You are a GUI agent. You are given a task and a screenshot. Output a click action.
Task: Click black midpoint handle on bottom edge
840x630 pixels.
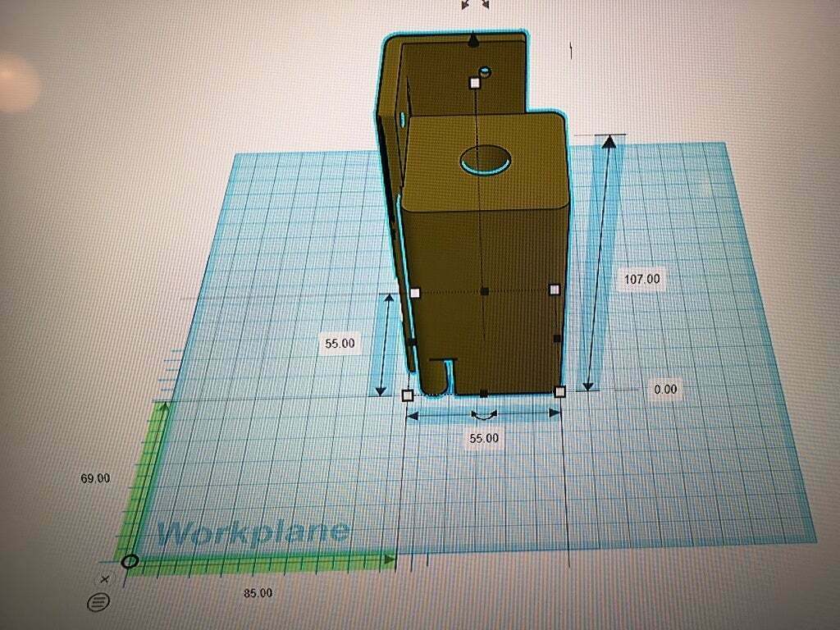[484, 394]
